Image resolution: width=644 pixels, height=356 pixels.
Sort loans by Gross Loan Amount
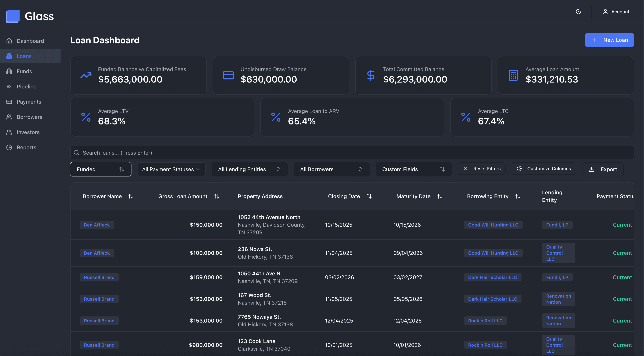click(x=217, y=196)
